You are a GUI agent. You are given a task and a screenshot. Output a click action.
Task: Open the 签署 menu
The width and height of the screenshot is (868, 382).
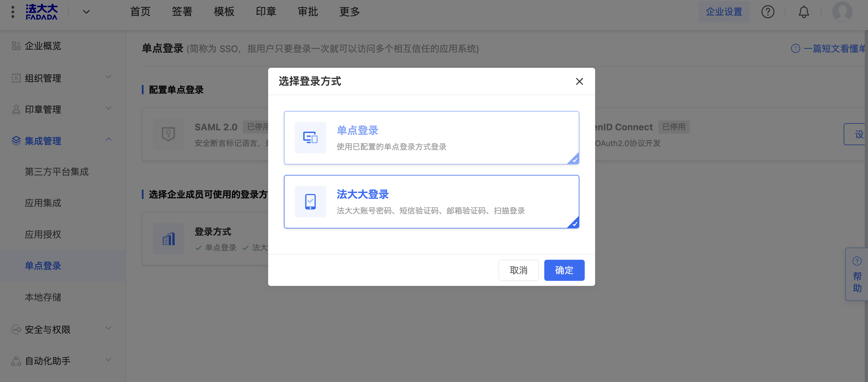(x=182, y=12)
